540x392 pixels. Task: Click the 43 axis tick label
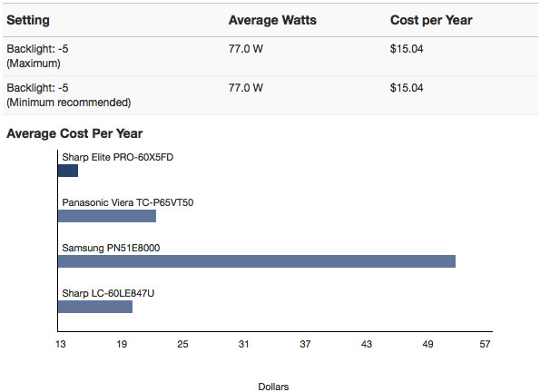tap(367, 344)
